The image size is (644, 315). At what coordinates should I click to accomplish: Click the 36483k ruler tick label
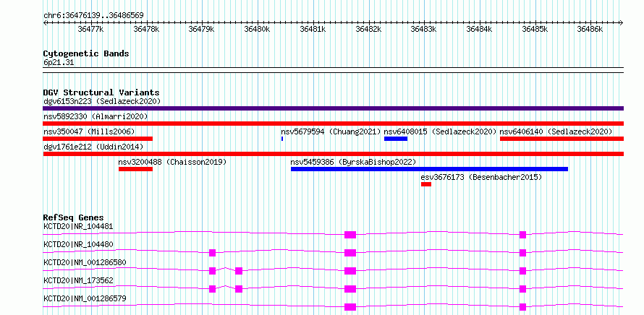(x=423, y=29)
